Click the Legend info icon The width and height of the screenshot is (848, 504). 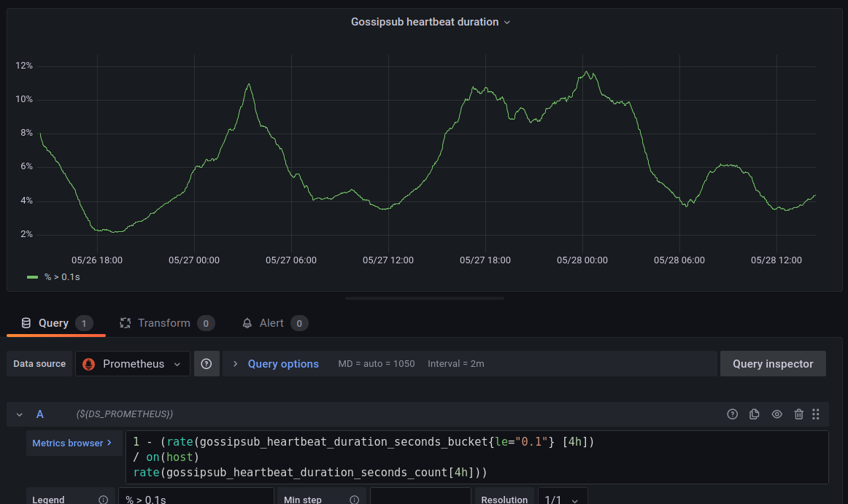click(103, 500)
